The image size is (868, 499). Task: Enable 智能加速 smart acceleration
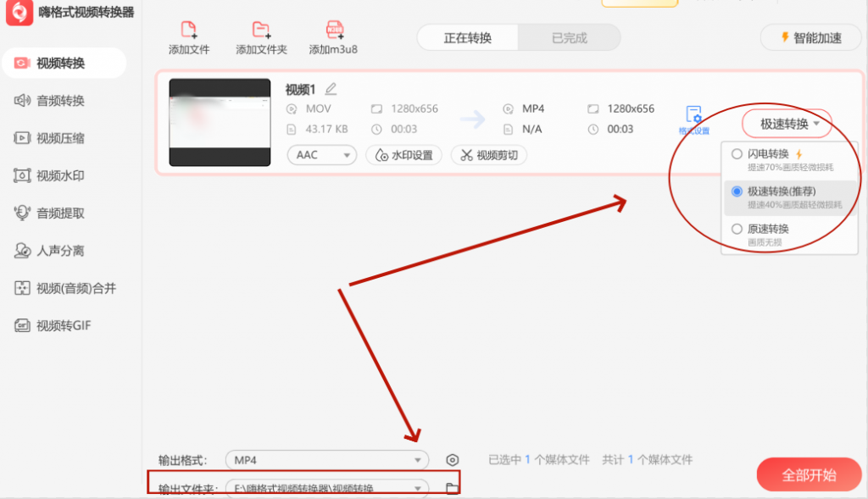810,37
